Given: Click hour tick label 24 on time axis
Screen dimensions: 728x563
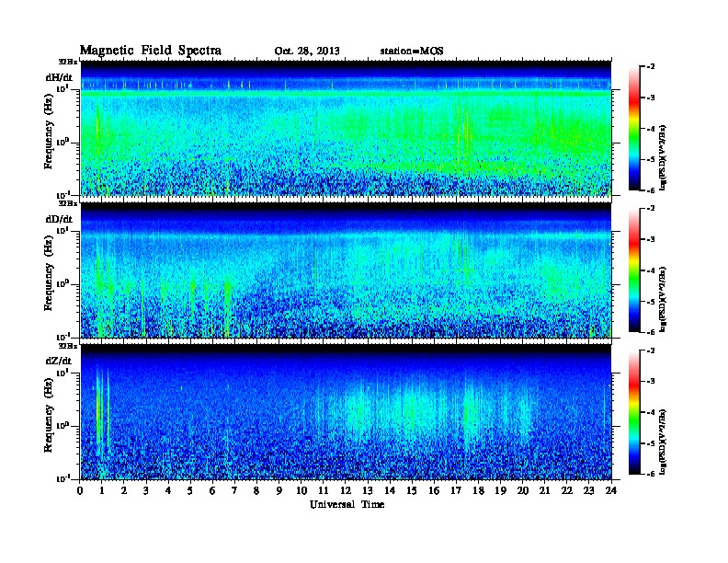Looking at the screenshot, I should 611,490.
